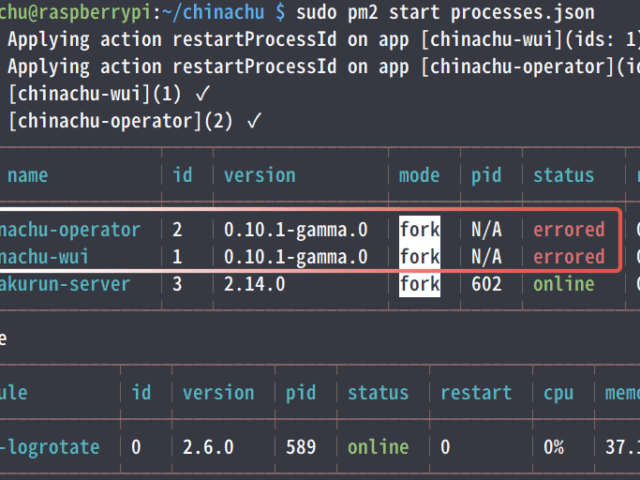Click the 'N/A' pid in the operator row
The height and width of the screenshot is (480, 640).
click(486, 229)
